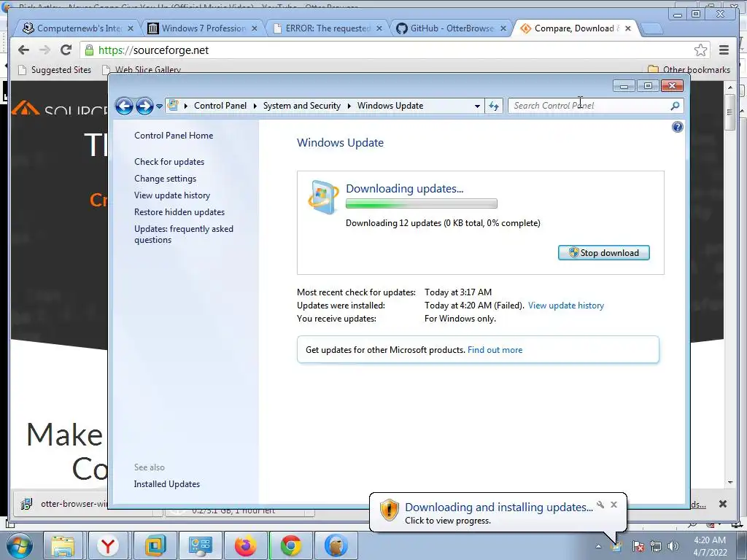The image size is (747, 560).
Task: Click Downloading and installing updates notification
Action: tap(498, 513)
